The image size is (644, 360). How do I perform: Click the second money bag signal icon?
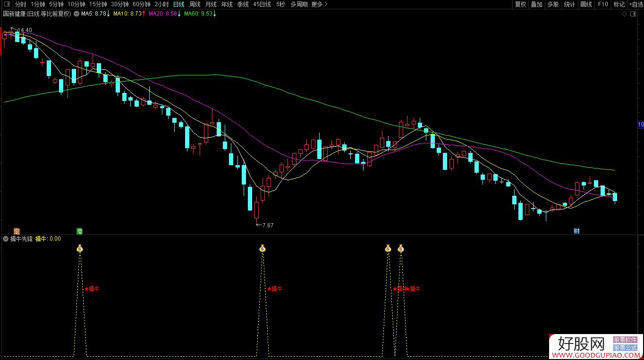[263, 248]
